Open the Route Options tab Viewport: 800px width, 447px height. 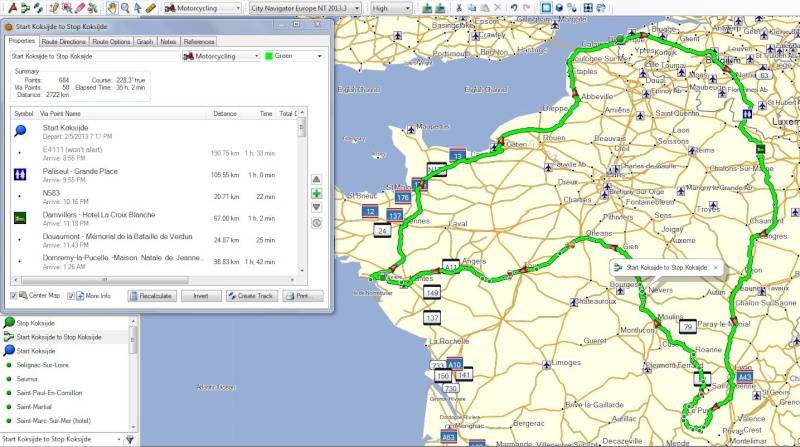(x=111, y=42)
